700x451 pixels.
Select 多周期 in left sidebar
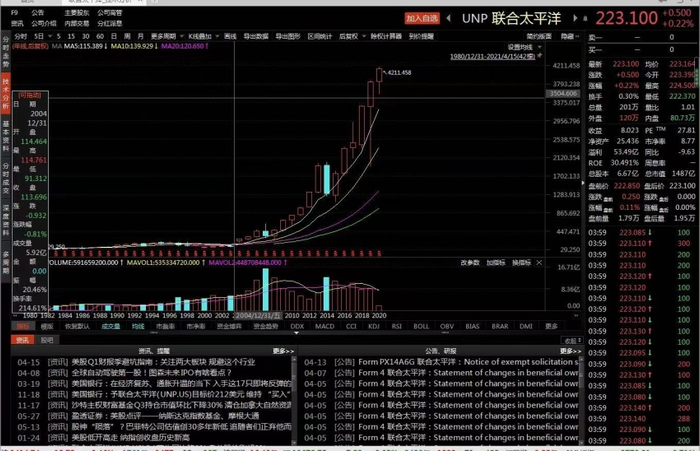tap(6, 263)
